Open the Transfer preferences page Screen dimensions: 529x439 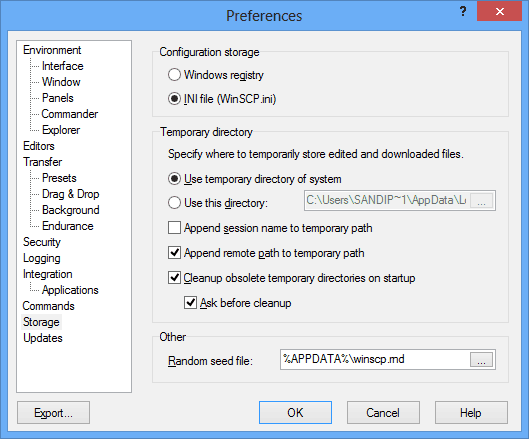[x=43, y=162]
